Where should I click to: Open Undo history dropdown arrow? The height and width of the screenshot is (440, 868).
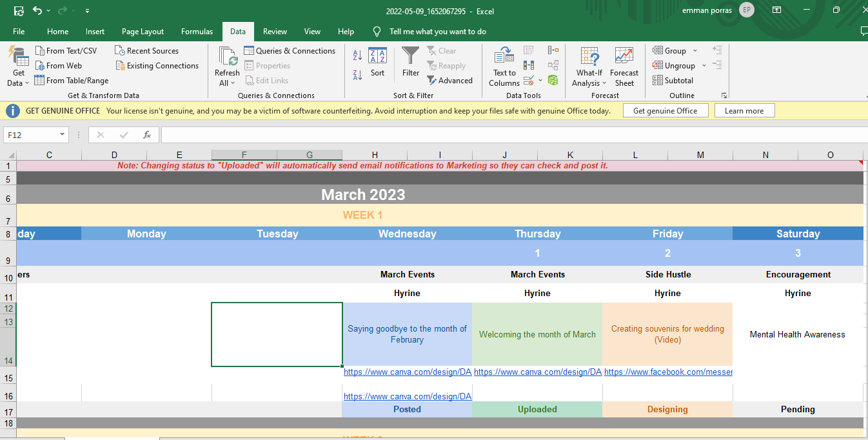pos(50,10)
